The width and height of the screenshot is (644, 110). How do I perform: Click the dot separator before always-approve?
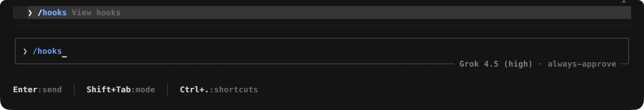[540, 64]
